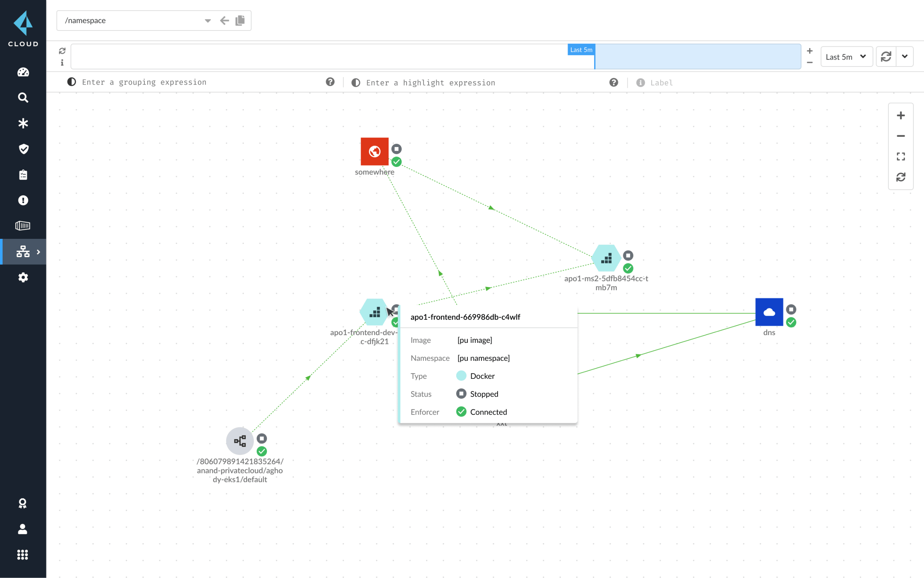Switch to the network map sidebar view

coord(22,252)
